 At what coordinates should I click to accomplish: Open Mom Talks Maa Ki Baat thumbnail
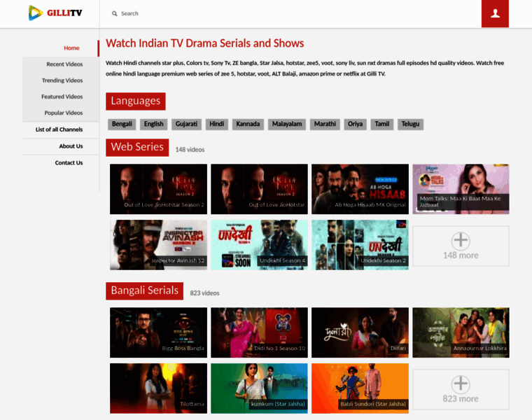coord(461,189)
